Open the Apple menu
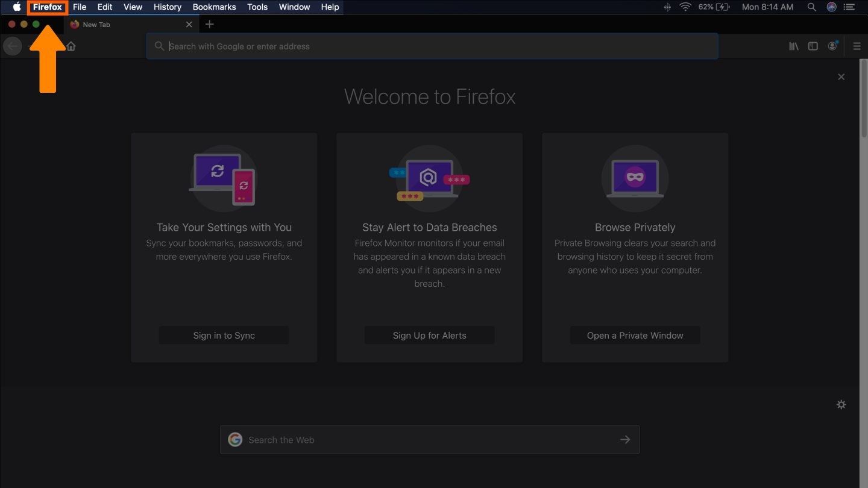 tap(17, 7)
